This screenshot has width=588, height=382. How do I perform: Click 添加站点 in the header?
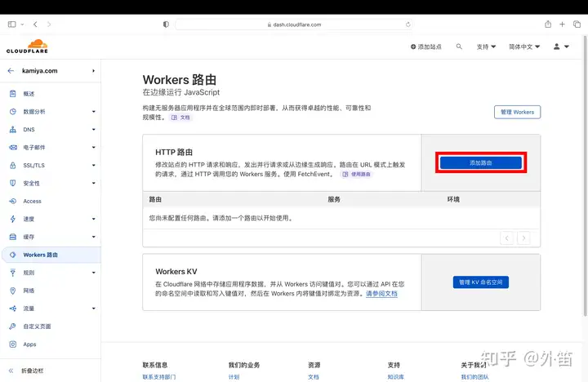[x=426, y=47]
